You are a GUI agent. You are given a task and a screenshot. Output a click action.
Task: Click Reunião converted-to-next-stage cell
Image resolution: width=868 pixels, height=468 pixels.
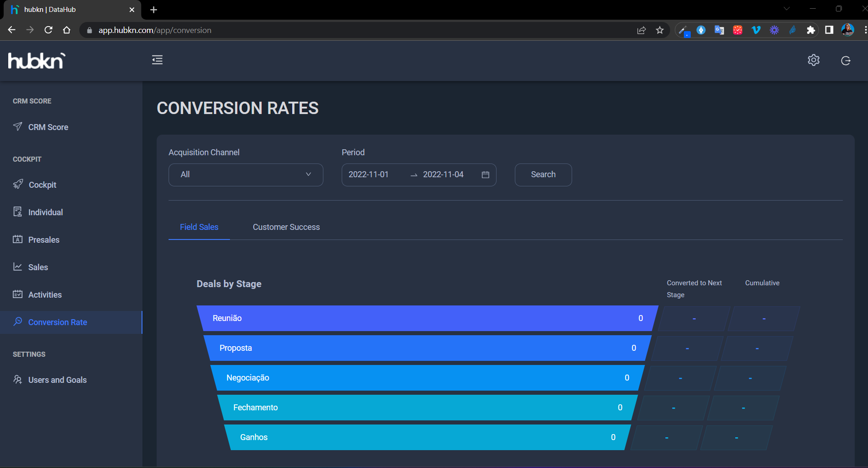pyautogui.click(x=694, y=319)
